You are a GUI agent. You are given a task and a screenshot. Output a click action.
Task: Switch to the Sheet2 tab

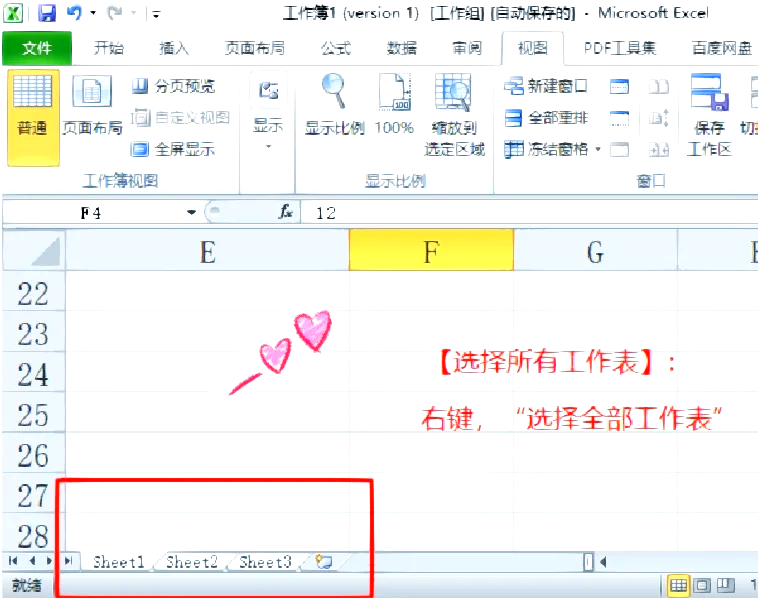pos(192,561)
